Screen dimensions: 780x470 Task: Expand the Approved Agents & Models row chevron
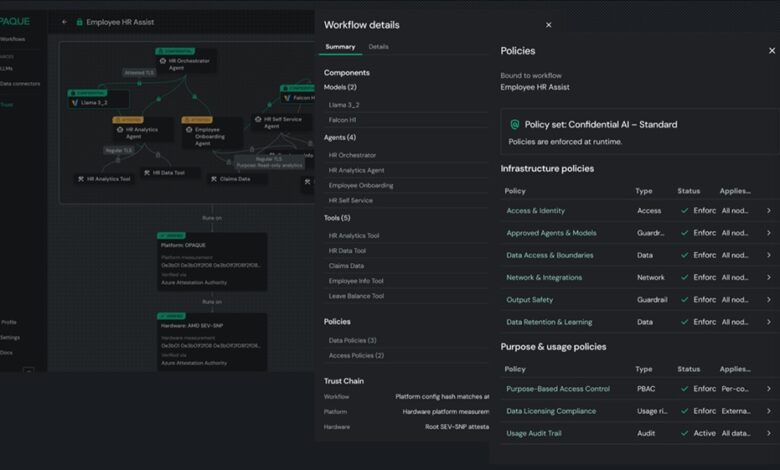pyautogui.click(x=769, y=233)
